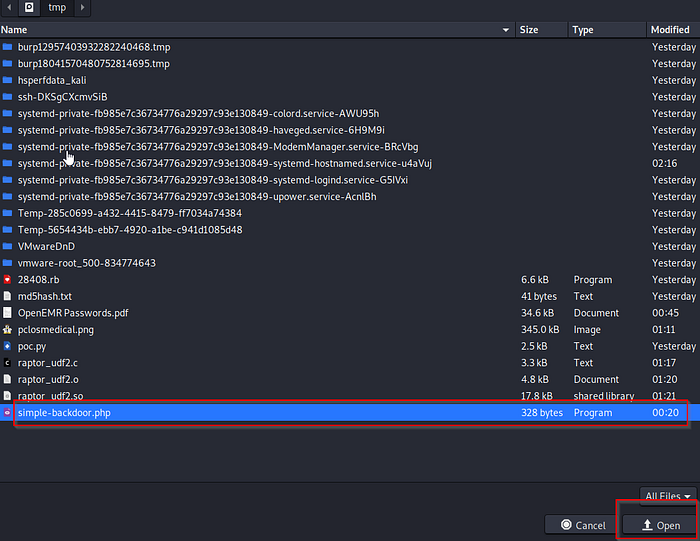Click the path bar back arrow
The height and width of the screenshot is (541, 700).
[x=8, y=8]
